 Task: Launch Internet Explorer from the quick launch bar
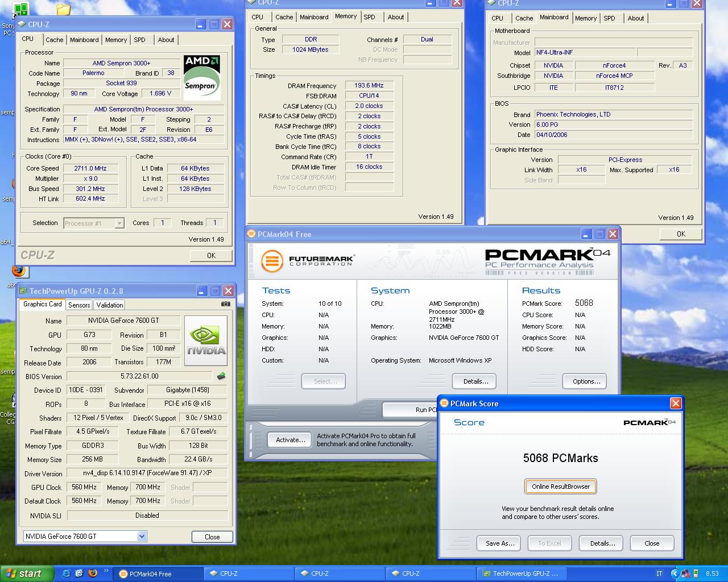click(x=67, y=573)
